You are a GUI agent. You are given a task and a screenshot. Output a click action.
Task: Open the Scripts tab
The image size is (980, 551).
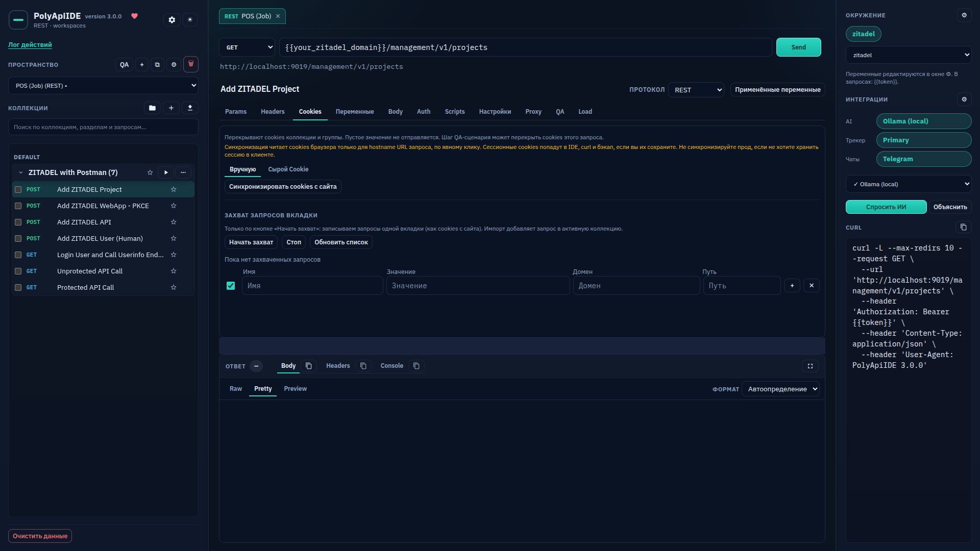454,112
